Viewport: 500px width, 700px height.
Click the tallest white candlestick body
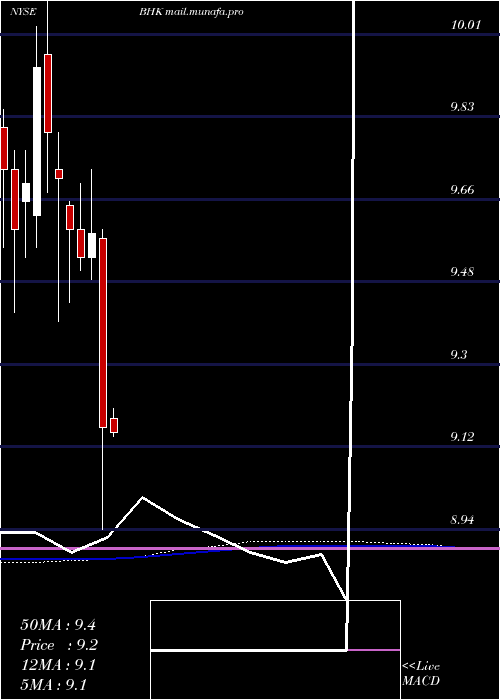(37, 142)
